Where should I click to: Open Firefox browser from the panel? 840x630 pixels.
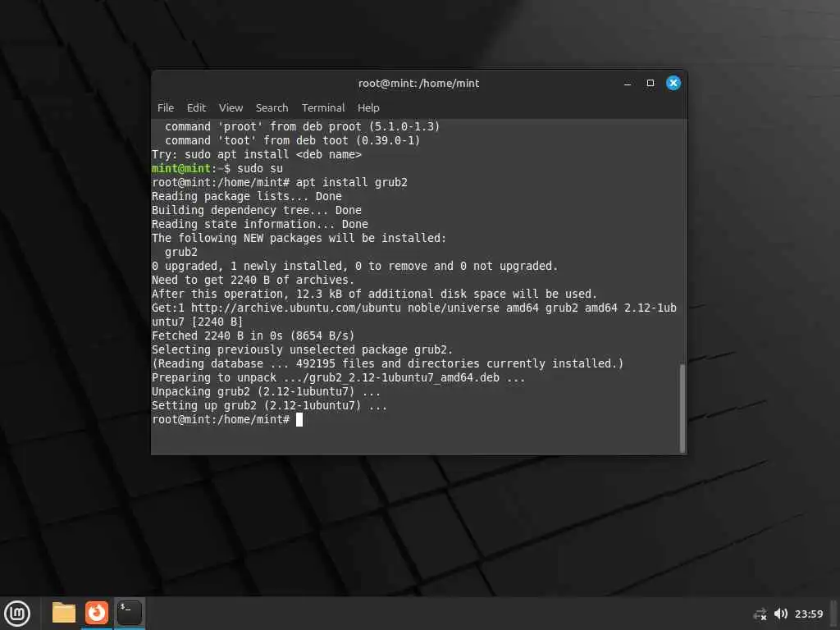tap(97, 613)
